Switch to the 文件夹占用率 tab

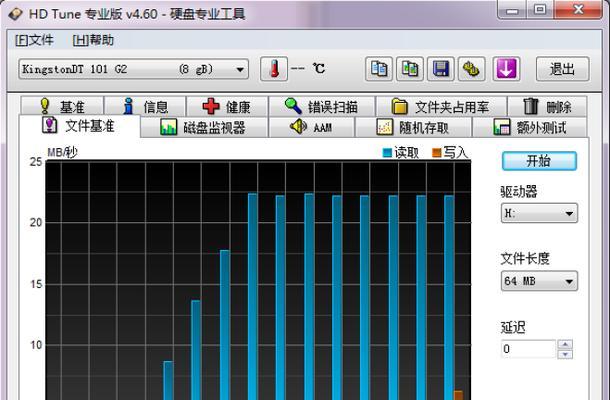point(441,106)
